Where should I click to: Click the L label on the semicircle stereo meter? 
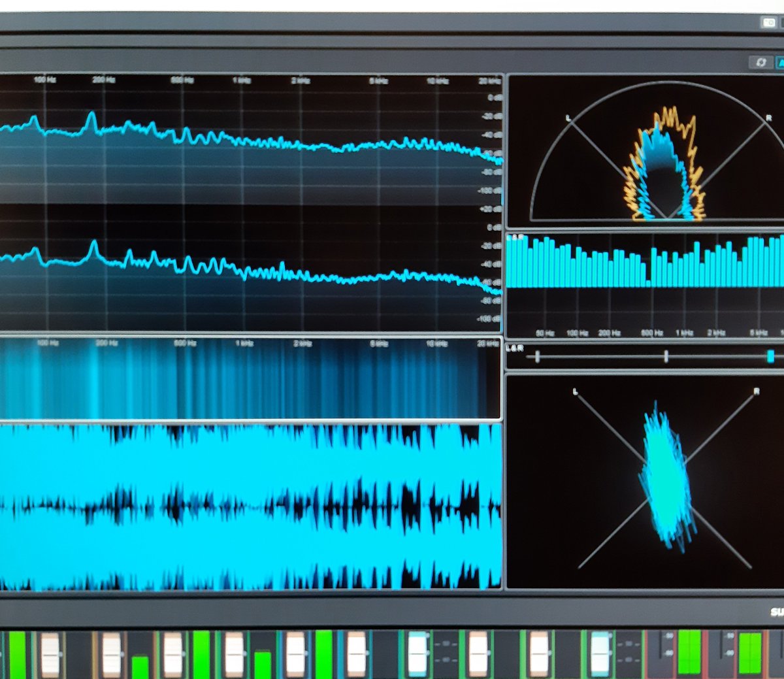[568, 118]
